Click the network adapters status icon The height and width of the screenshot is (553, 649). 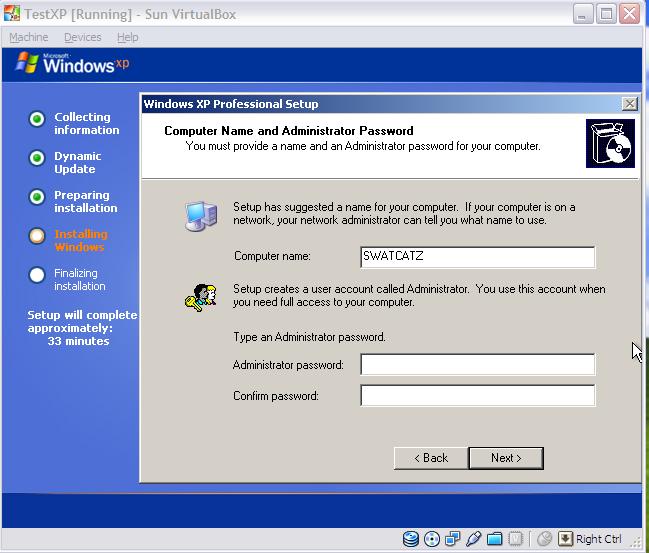(453, 539)
